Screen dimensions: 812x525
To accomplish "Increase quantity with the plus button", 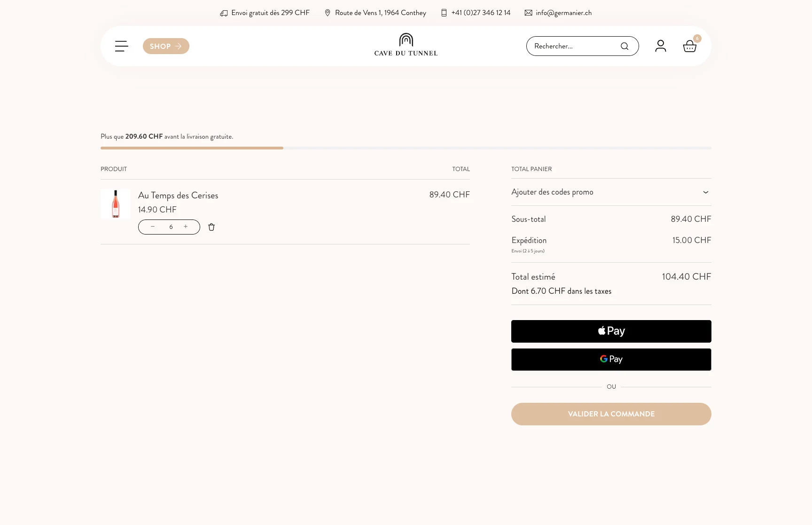I will pyautogui.click(x=186, y=227).
